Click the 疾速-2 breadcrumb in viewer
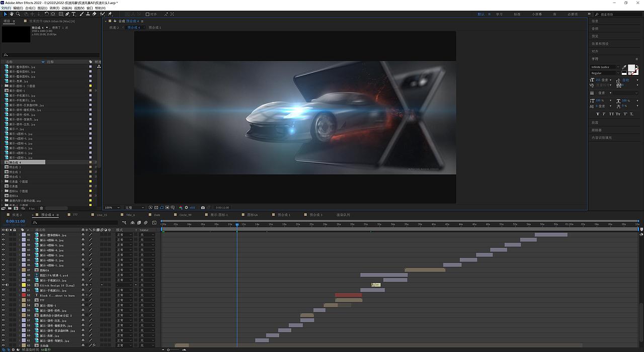 114,27
